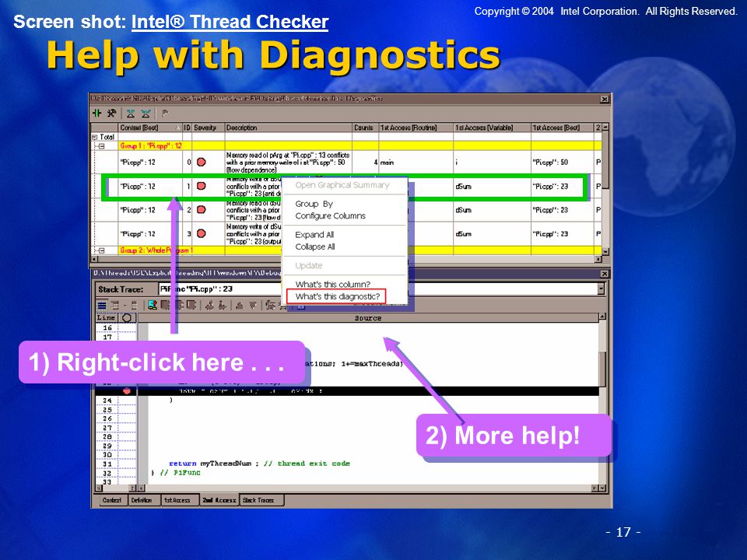Collapse the Total tree node

(x=94, y=137)
